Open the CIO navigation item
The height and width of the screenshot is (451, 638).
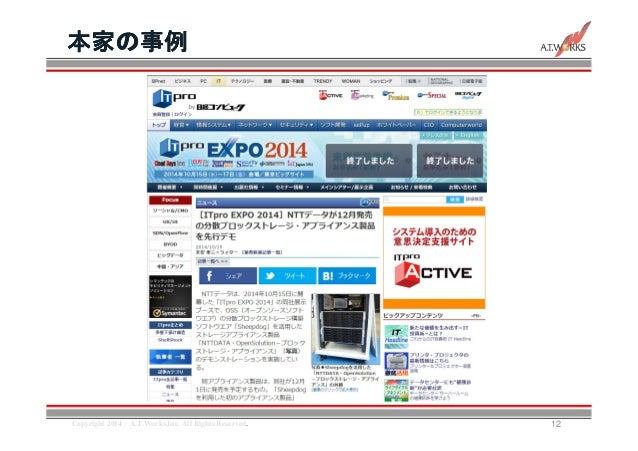tap(428, 125)
